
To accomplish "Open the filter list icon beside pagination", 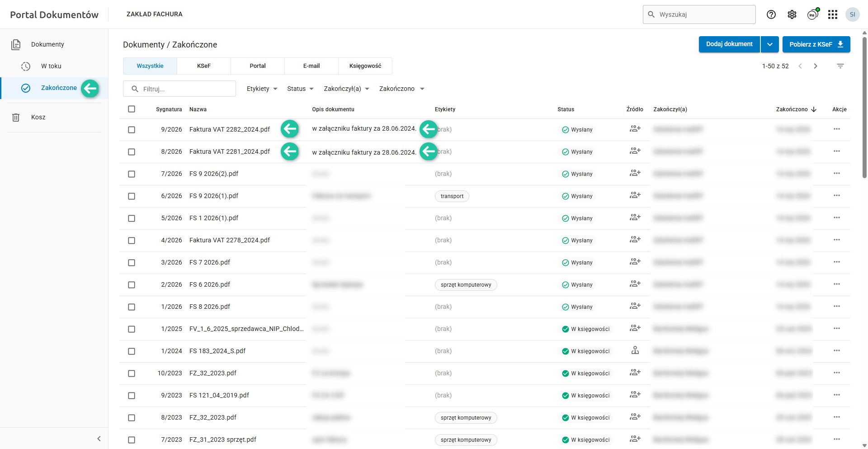I will pyautogui.click(x=840, y=66).
